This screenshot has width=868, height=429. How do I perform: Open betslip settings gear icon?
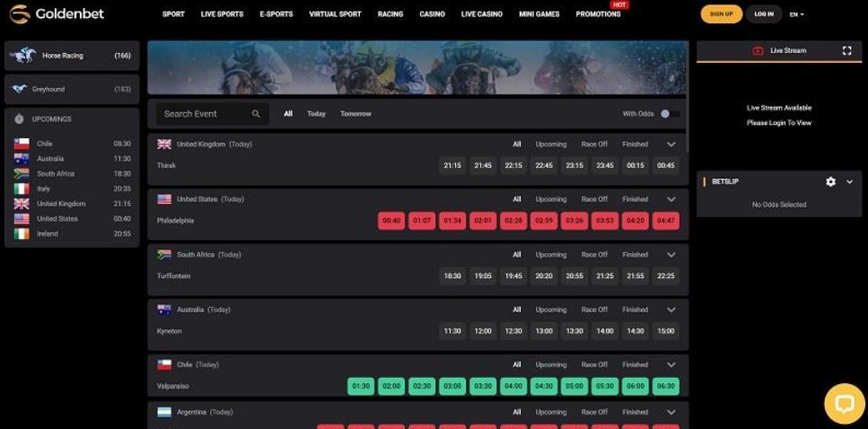[x=830, y=181]
